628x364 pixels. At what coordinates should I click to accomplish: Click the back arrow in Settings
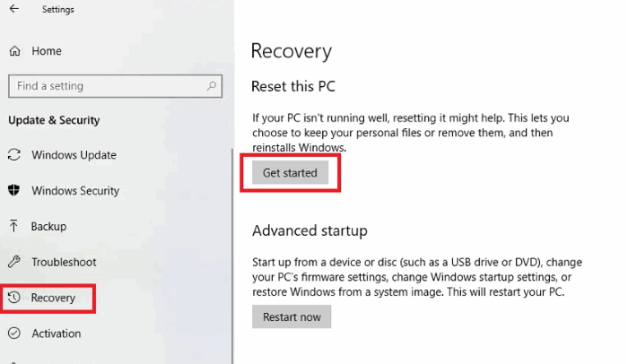click(13, 10)
